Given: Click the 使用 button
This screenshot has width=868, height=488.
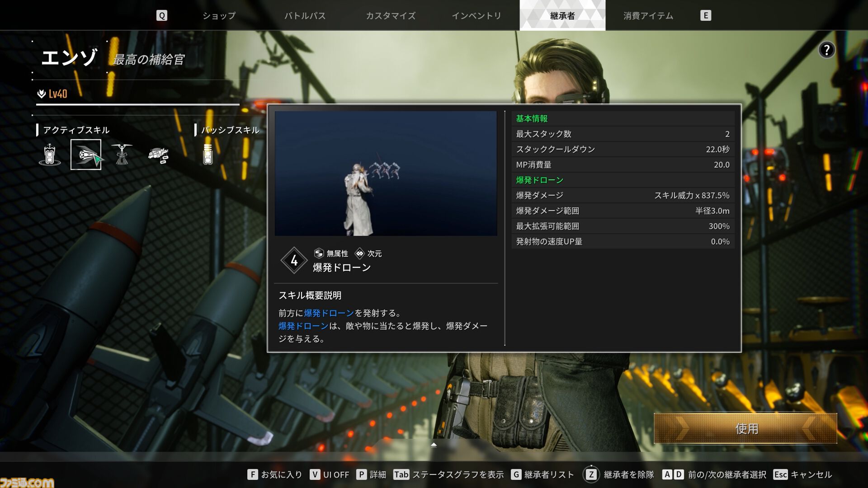Looking at the screenshot, I should [745, 428].
